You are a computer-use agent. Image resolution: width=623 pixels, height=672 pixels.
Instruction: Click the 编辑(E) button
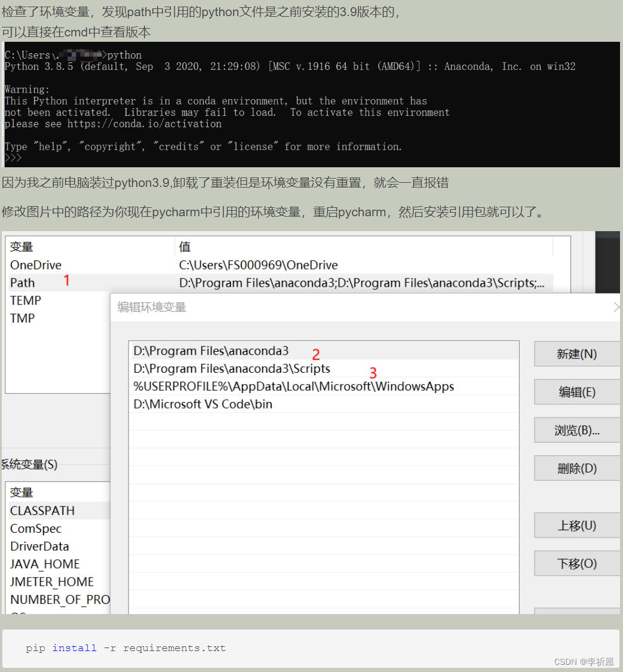pyautogui.click(x=576, y=392)
